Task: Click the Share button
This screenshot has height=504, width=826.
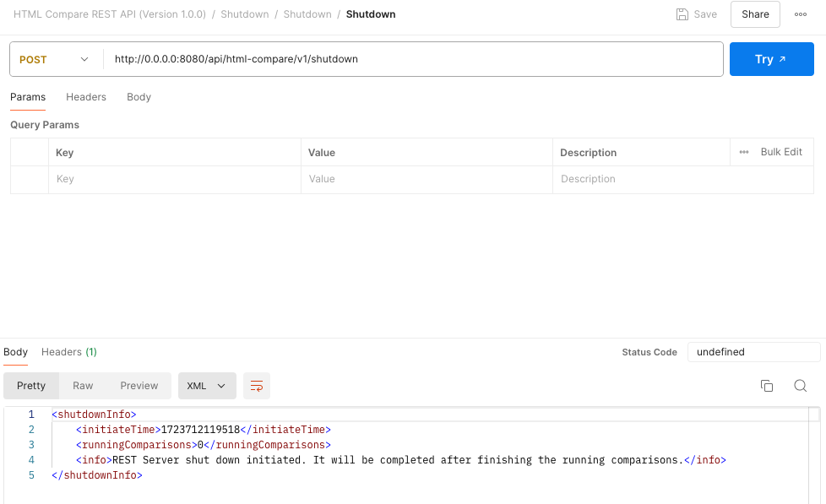Action: pos(755,14)
